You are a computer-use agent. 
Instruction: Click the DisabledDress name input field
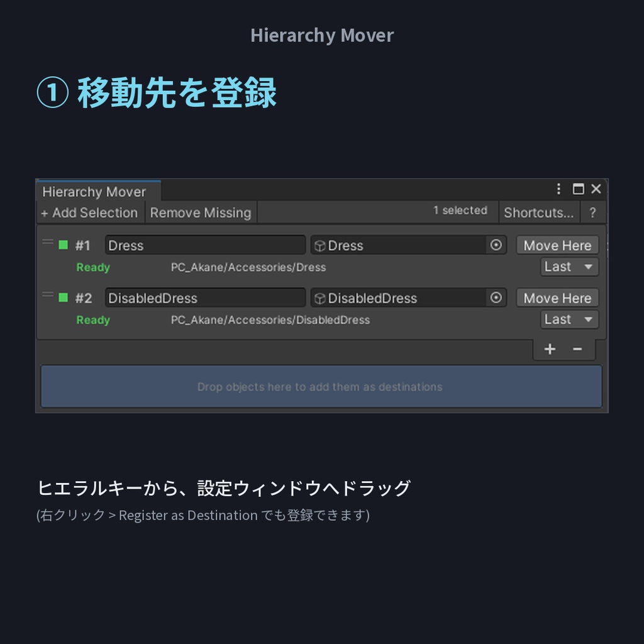click(x=206, y=297)
